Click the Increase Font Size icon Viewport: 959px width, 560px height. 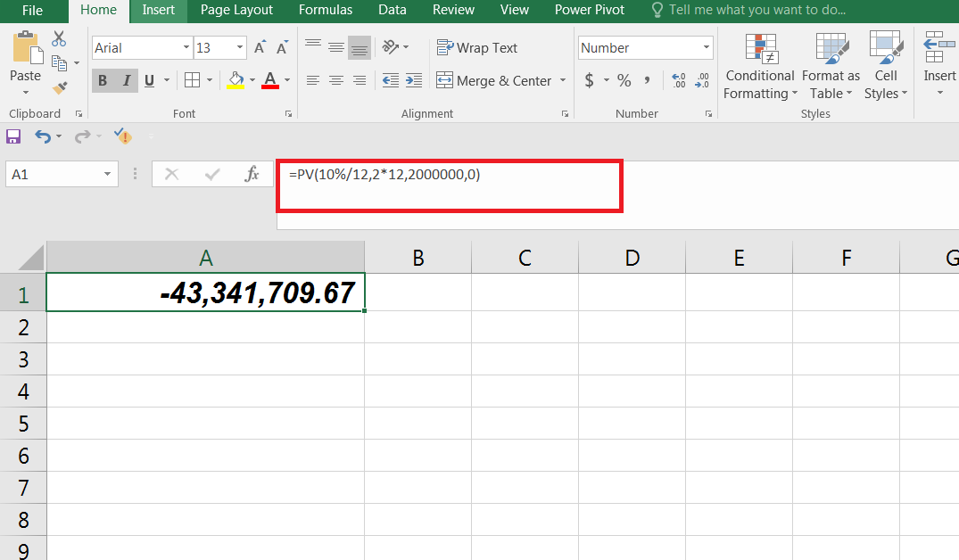tap(260, 47)
